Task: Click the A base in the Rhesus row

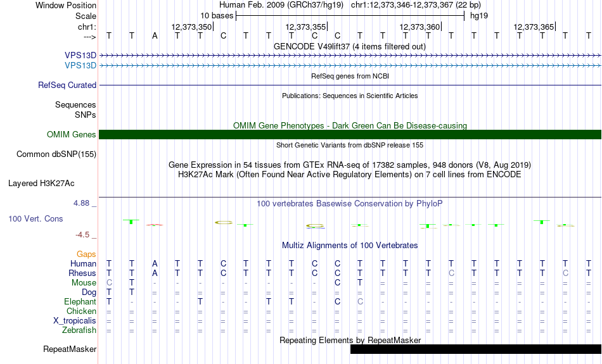Action: click(x=155, y=273)
